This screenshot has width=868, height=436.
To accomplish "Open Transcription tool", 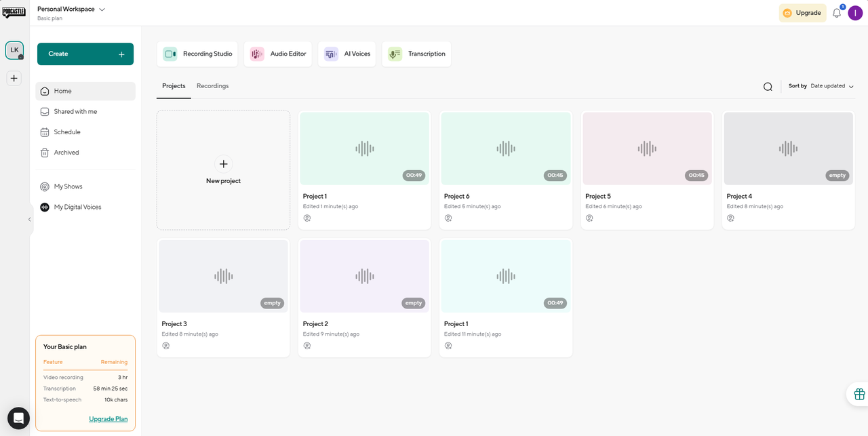I will (416, 54).
